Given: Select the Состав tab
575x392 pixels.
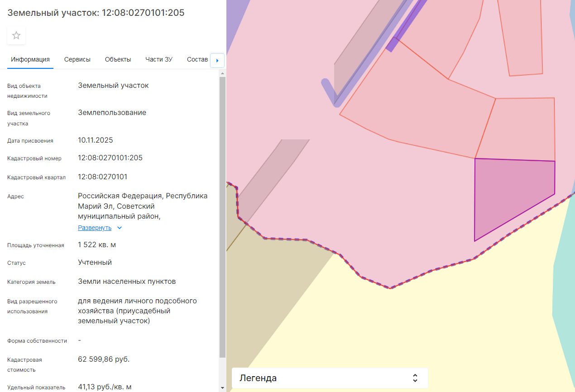Looking at the screenshot, I should point(197,59).
